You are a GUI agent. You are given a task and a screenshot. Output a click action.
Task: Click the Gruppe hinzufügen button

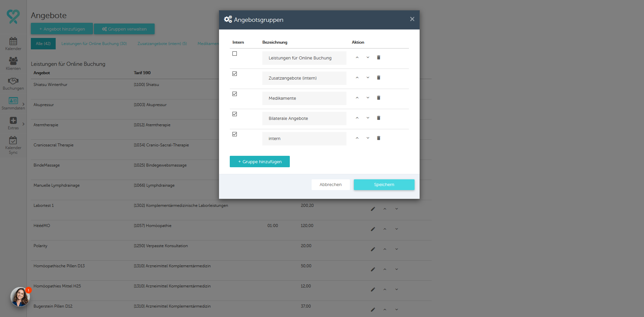pos(260,162)
